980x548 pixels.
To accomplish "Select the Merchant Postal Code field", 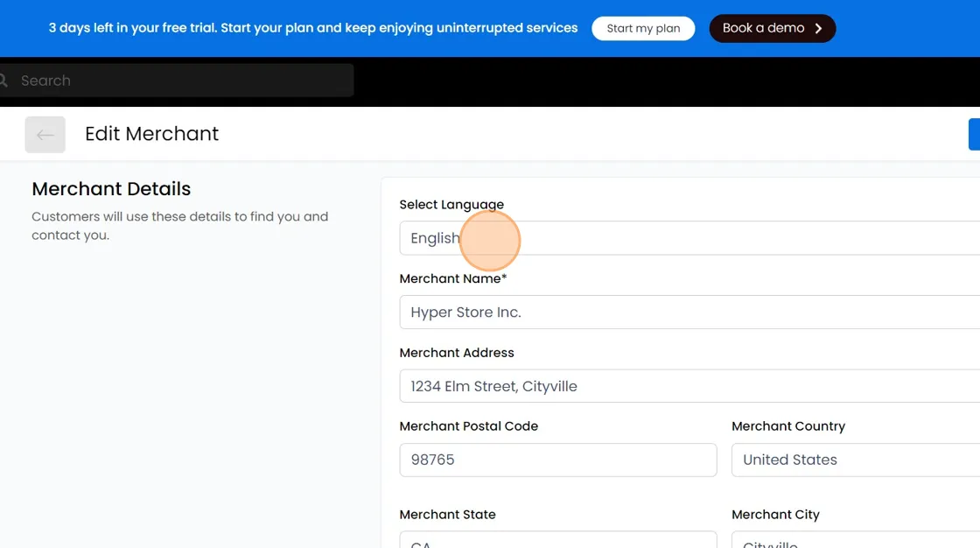I will pos(558,460).
